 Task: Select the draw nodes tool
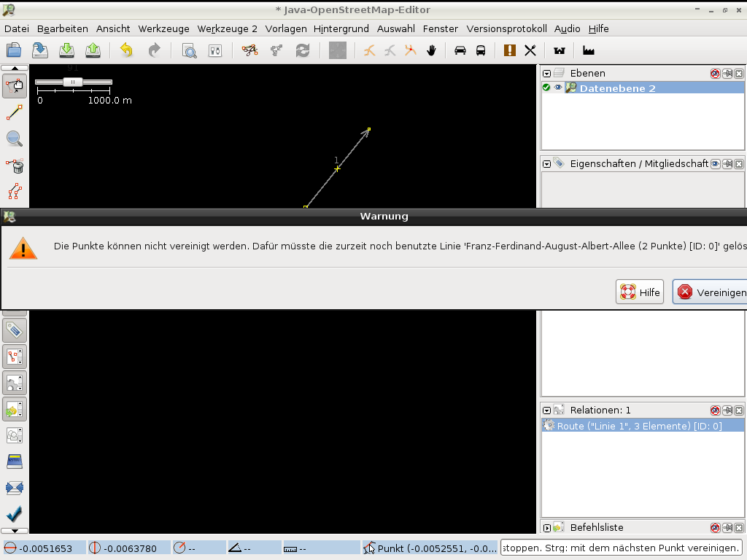(15, 112)
